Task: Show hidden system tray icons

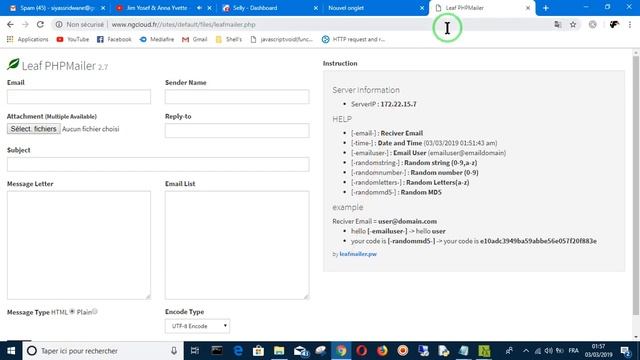Action: (526, 351)
